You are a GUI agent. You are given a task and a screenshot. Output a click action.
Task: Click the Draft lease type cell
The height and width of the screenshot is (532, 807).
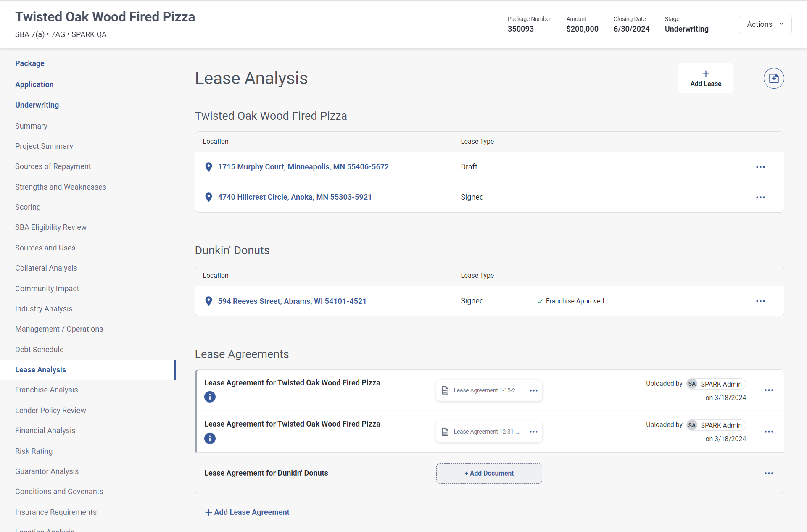coord(469,167)
